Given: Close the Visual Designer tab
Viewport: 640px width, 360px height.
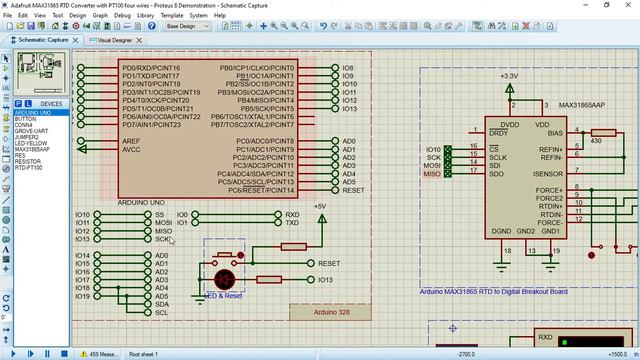Looking at the screenshot, I should click(139, 40).
